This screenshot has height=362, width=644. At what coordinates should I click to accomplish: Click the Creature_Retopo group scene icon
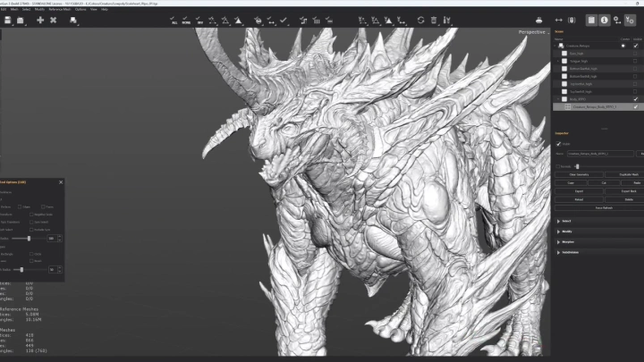pos(561,46)
